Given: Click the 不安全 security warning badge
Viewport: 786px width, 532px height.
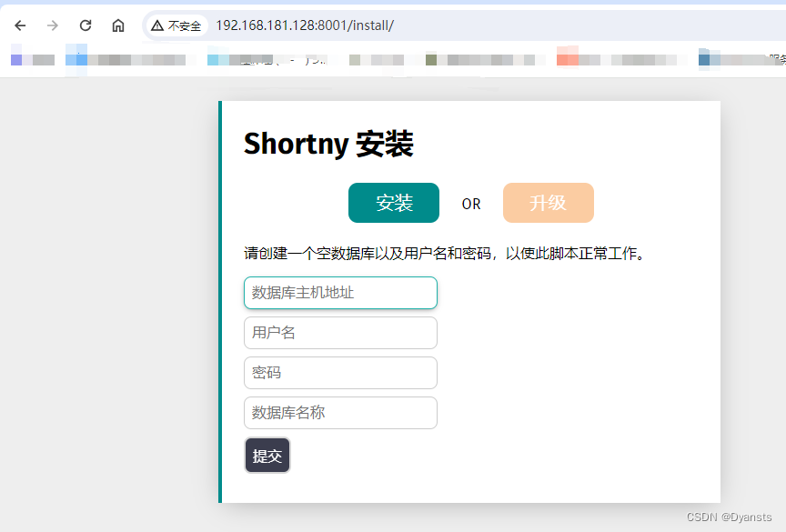Looking at the screenshot, I should click(x=176, y=25).
